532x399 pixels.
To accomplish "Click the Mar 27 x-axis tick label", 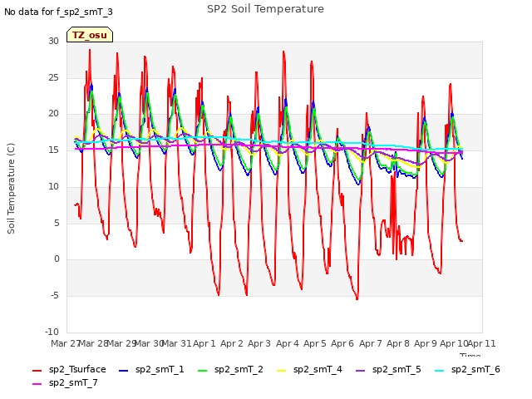I will click(66, 343).
